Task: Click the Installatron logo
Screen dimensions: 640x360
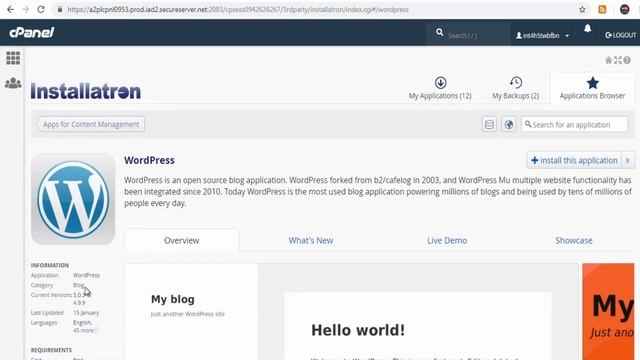Action: [x=86, y=91]
